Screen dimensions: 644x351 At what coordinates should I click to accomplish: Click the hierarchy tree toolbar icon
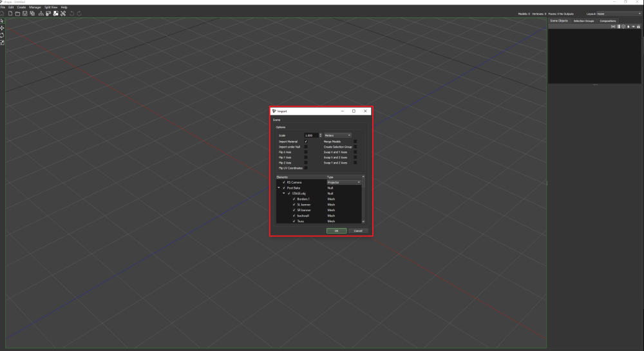pyautogui.click(x=41, y=14)
